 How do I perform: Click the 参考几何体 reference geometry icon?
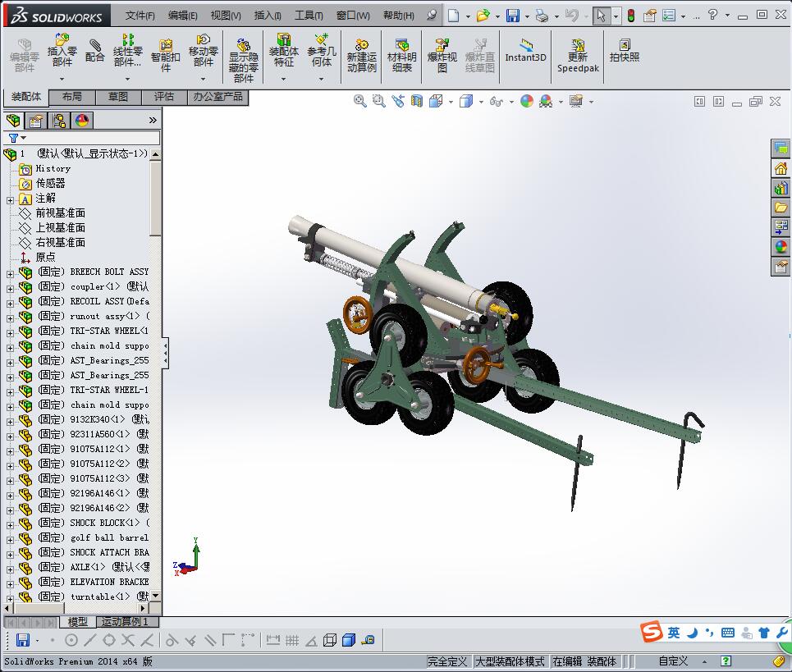(321, 50)
